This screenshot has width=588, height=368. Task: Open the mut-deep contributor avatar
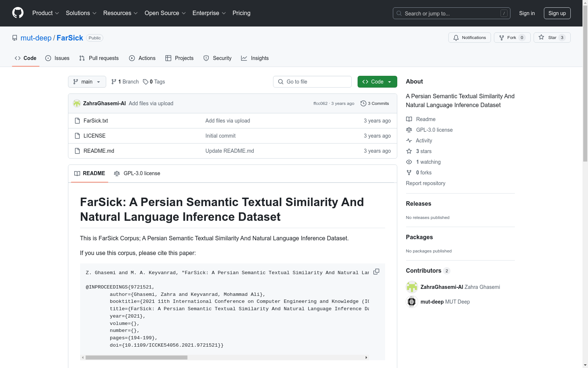[x=412, y=302]
